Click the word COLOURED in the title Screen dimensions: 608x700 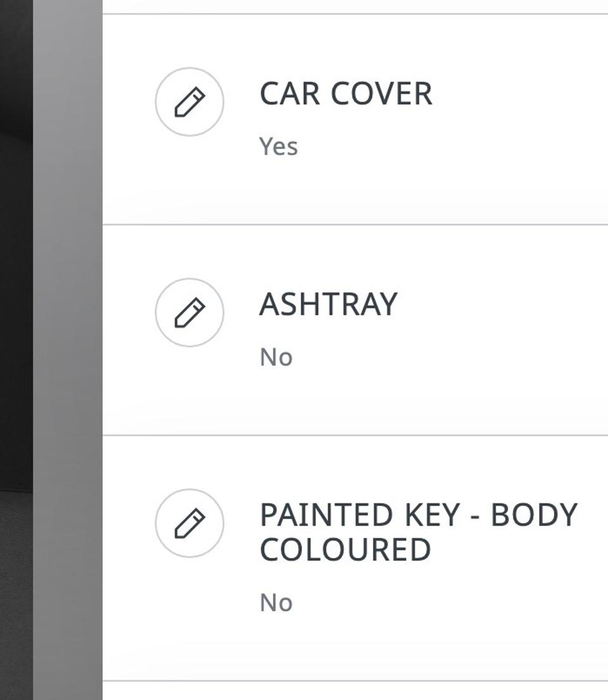point(346,550)
